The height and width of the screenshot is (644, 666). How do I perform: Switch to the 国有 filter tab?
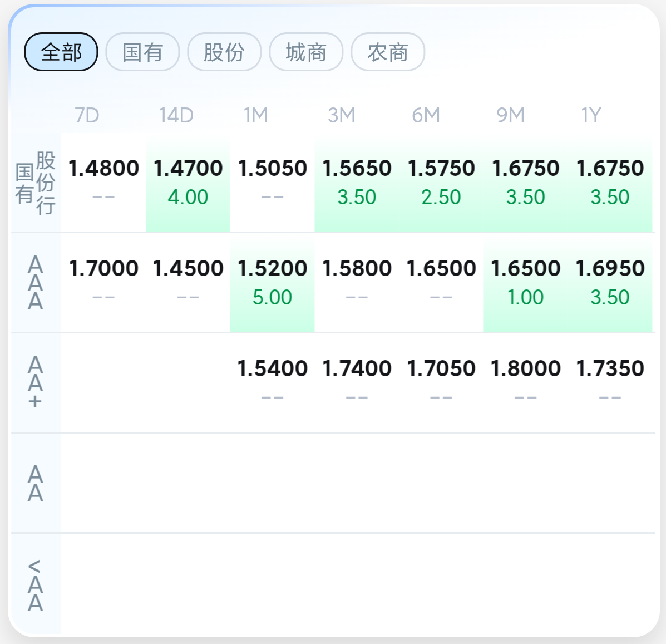142,52
